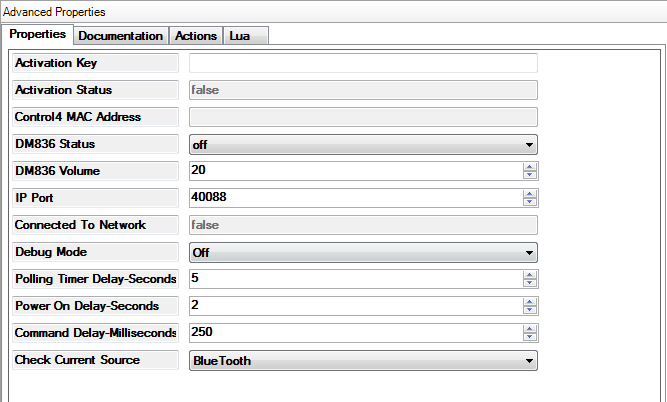Increase Command Delay-Milliseconds value
Image resolution: width=667 pixels, height=402 pixels.
[529, 329]
